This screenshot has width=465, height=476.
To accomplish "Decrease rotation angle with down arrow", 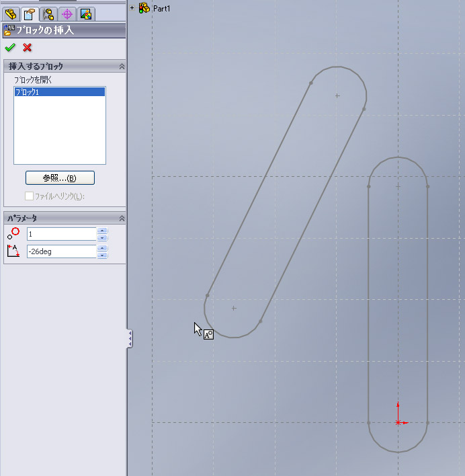I will point(102,255).
